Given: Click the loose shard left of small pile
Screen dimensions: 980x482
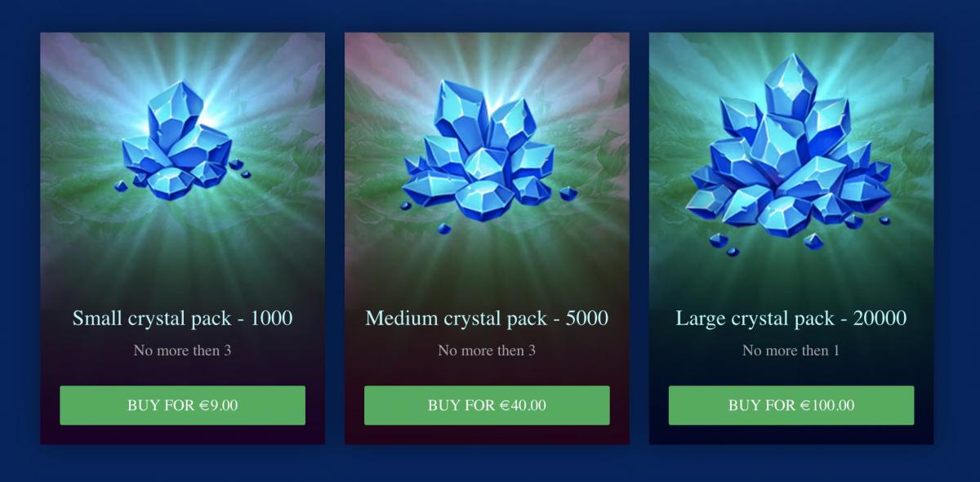Looking at the screenshot, I should point(120,186).
